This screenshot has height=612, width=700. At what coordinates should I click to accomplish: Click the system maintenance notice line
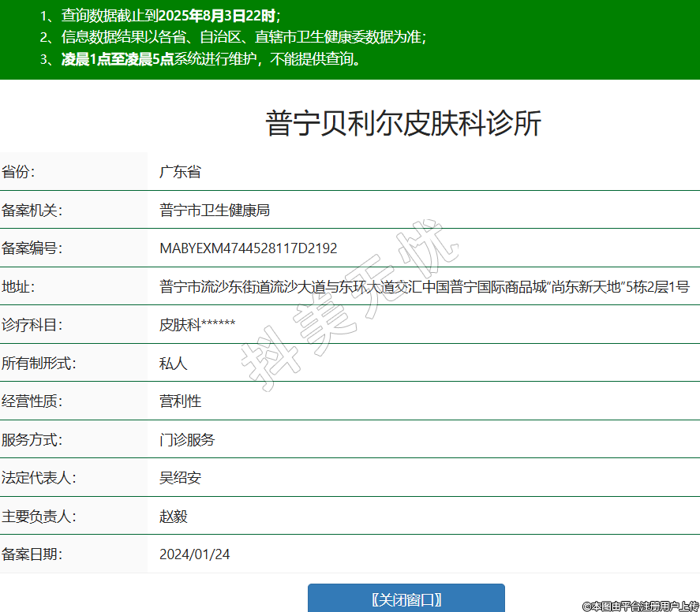pos(200,59)
